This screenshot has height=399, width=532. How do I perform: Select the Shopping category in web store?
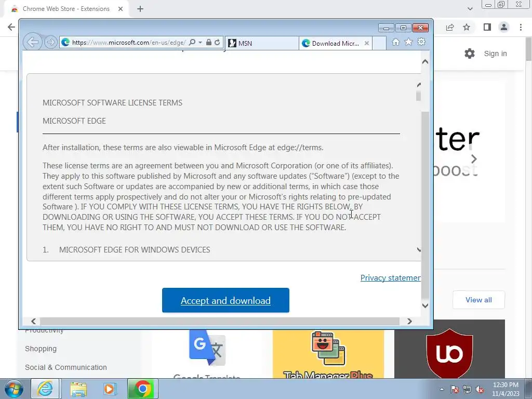[x=41, y=349]
